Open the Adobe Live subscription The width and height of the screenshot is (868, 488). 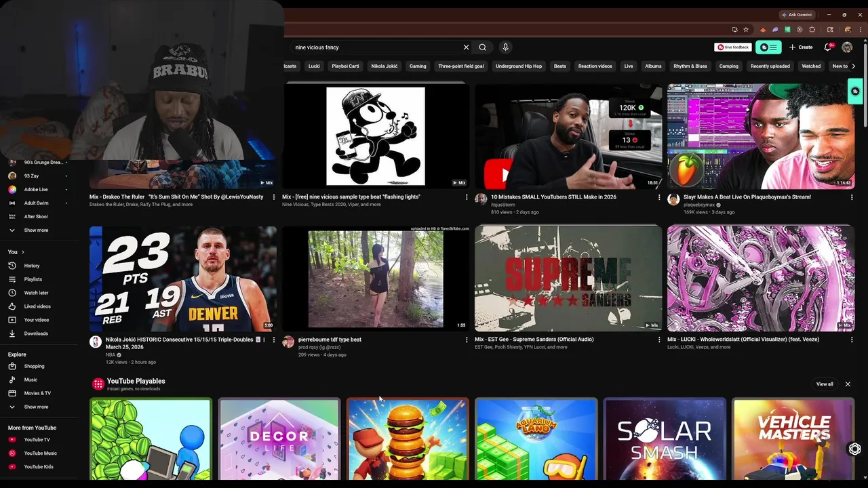click(41, 190)
